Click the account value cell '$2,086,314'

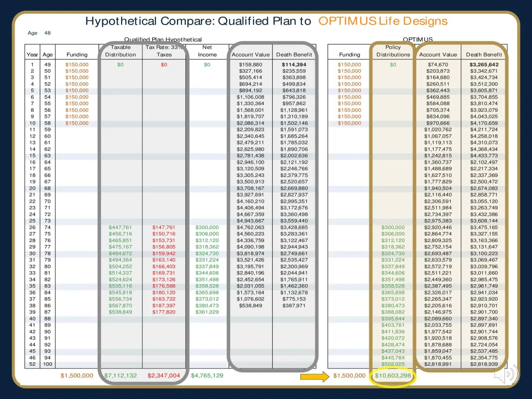pos(250,123)
